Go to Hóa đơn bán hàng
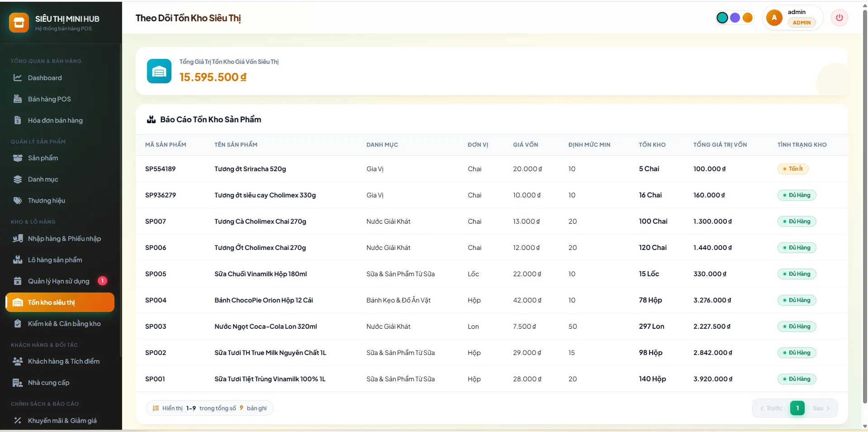 pyautogui.click(x=60, y=120)
